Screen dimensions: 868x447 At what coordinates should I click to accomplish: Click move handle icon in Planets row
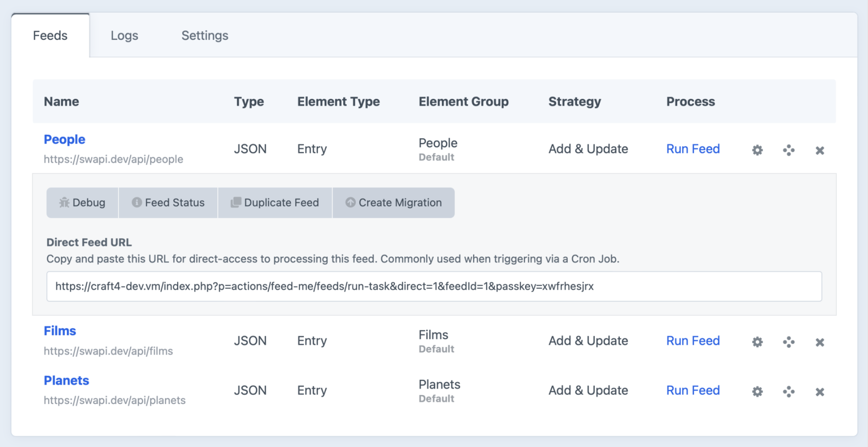click(789, 391)
